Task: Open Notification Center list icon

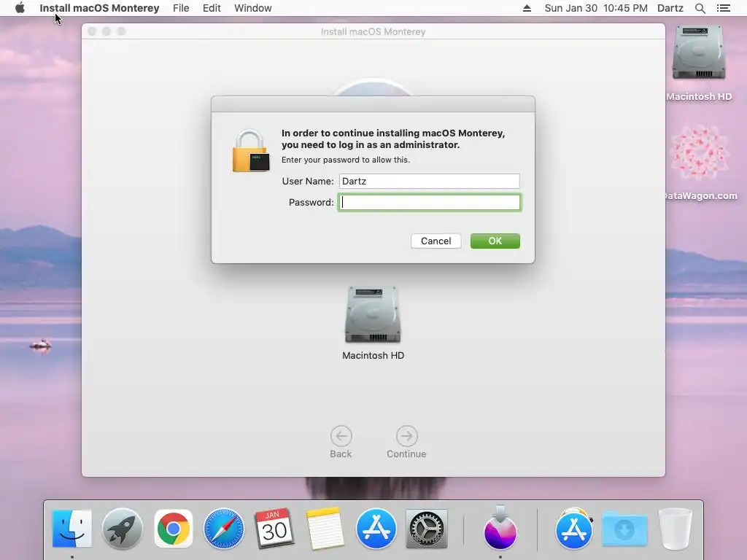Action: [724, 8]
